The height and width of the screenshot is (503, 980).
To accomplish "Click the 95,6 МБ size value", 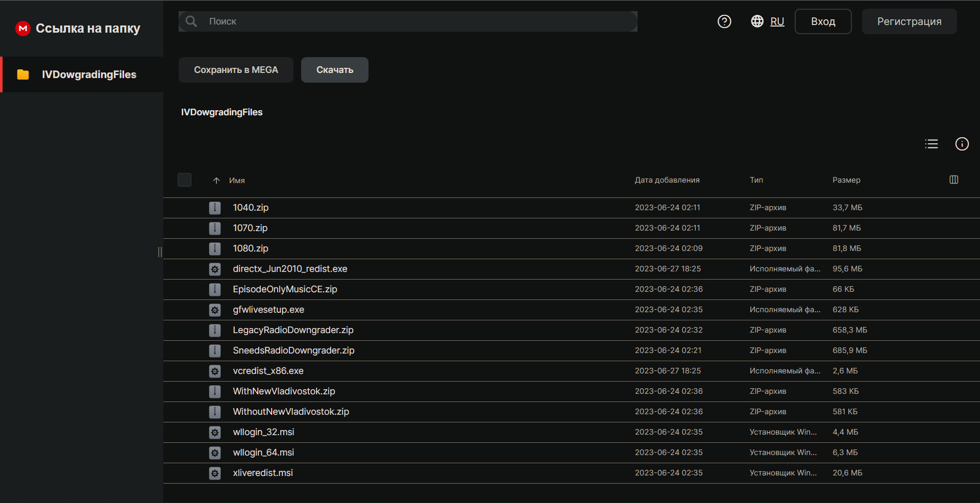I will tap(847, 269).
